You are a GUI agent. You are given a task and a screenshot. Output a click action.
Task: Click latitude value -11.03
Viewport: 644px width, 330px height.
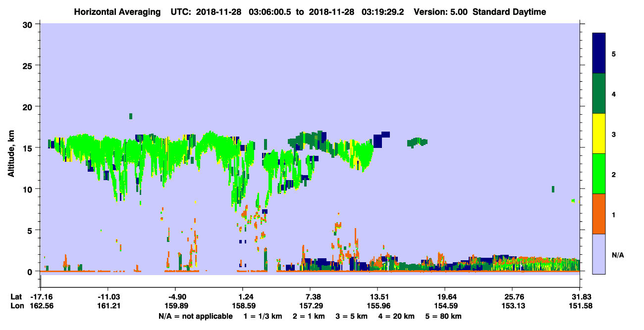107,297
